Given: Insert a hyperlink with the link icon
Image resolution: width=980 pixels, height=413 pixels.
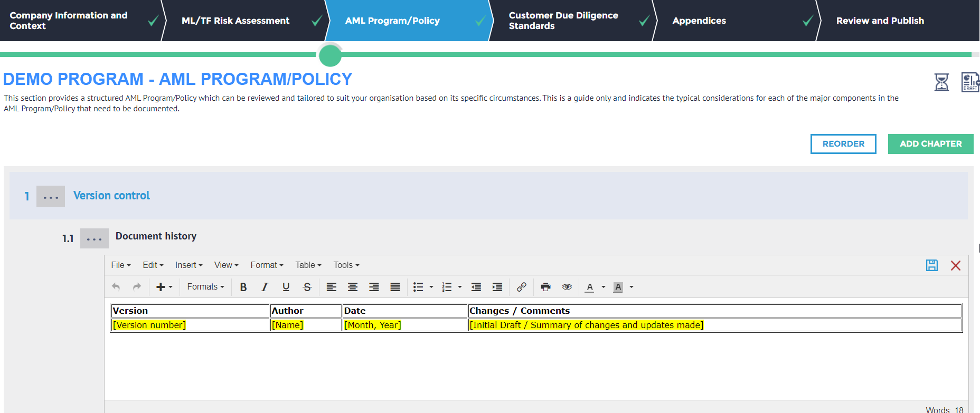Looking at the screenshot, I should pos(522,287).
